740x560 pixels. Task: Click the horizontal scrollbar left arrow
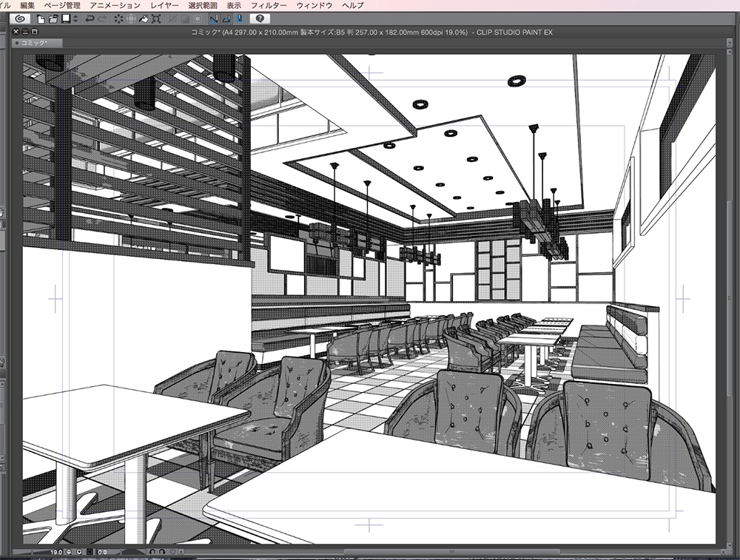[181, 552]
